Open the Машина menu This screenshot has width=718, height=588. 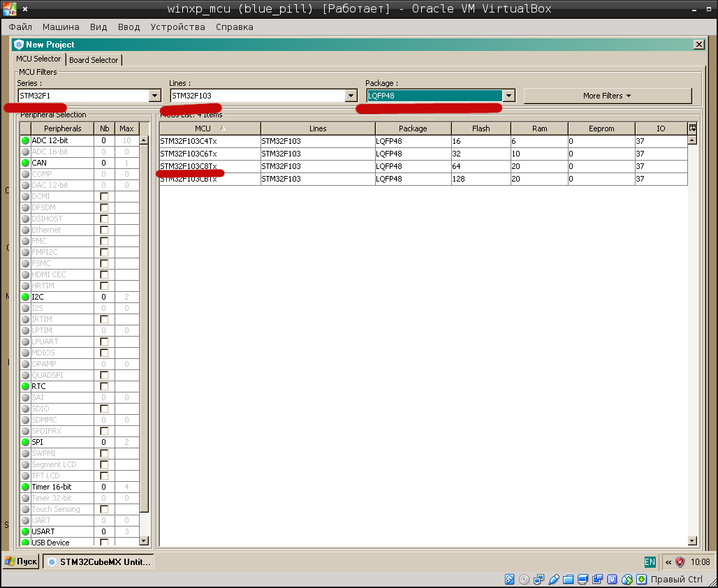point(61,27)
